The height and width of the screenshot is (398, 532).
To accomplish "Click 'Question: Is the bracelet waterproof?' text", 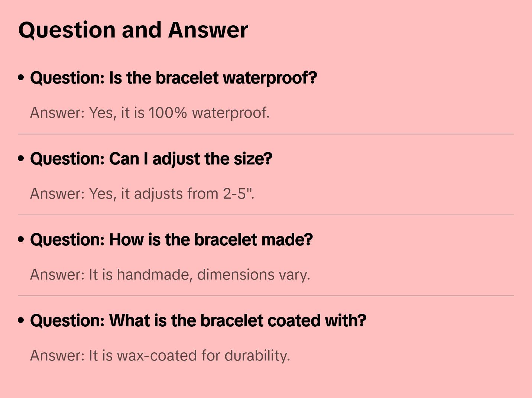I will (173, 78).
